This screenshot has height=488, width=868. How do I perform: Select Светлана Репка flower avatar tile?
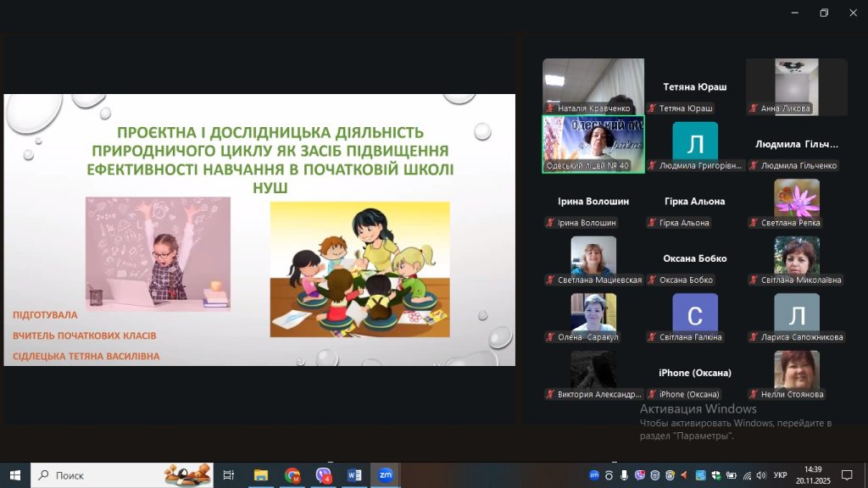point(796,202)
